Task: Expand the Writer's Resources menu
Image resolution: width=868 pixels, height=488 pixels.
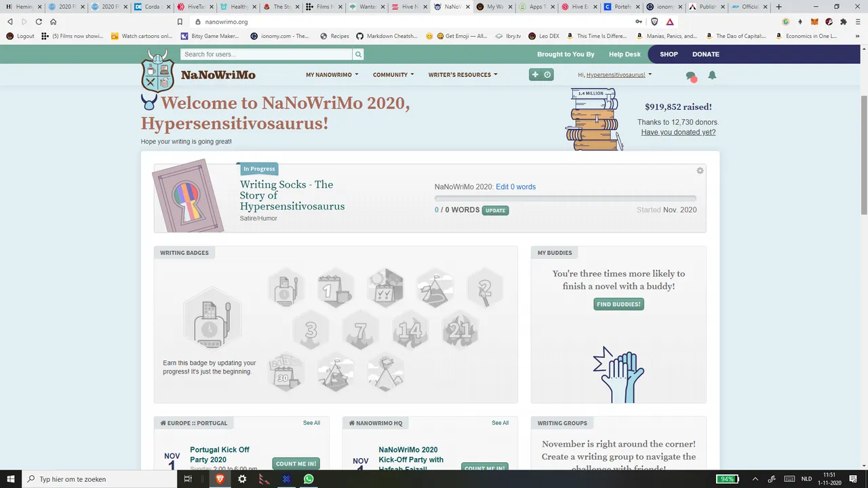Action: click(462, 75)
